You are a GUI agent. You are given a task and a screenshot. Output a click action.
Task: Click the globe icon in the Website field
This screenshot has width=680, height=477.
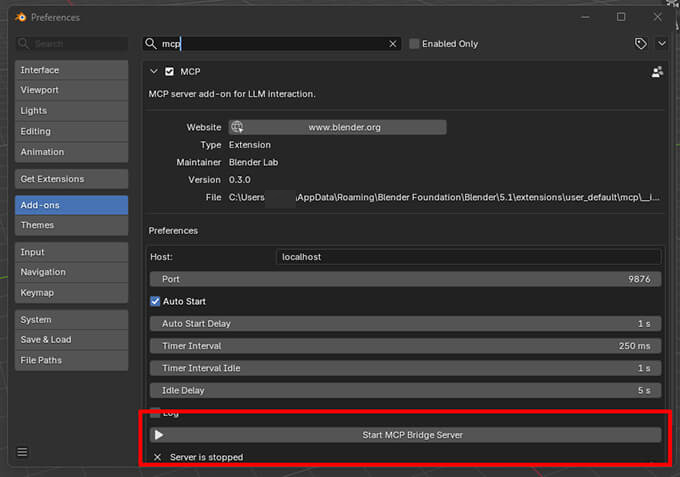point(237,127)
